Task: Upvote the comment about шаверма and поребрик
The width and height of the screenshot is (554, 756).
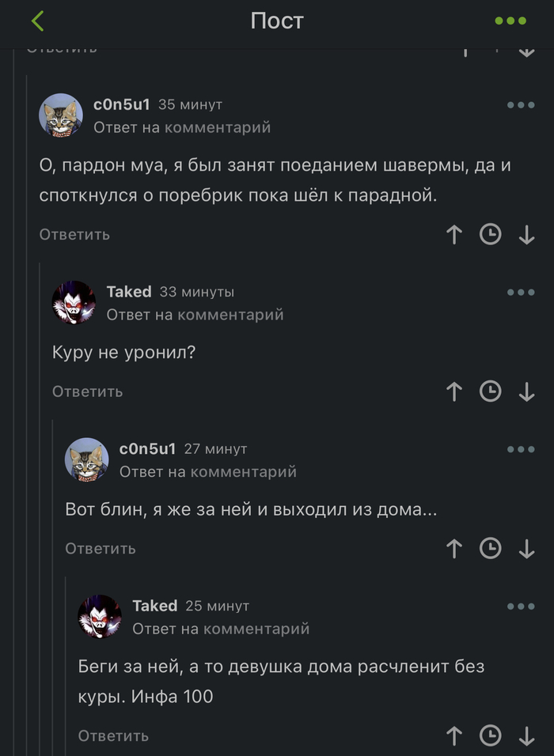Action: tap(454, 235)
